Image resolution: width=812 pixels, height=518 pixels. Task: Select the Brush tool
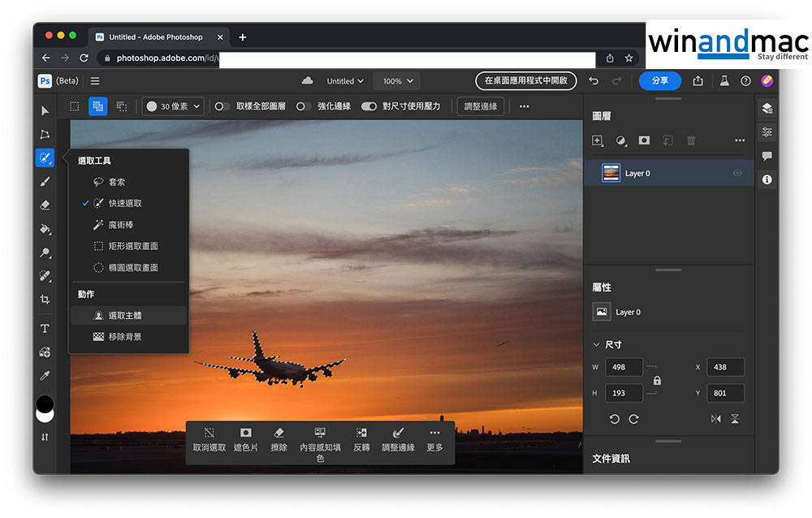pos(45,181)
